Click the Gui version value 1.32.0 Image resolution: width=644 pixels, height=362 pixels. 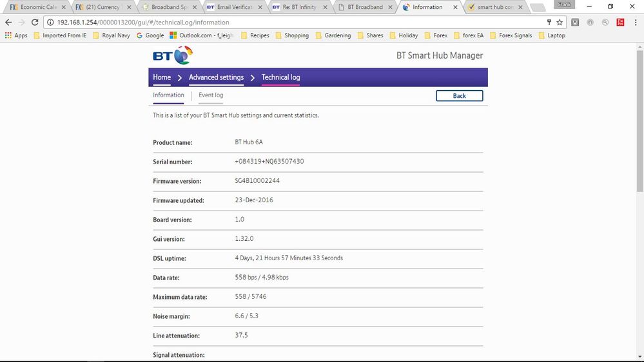click(244, 238)
